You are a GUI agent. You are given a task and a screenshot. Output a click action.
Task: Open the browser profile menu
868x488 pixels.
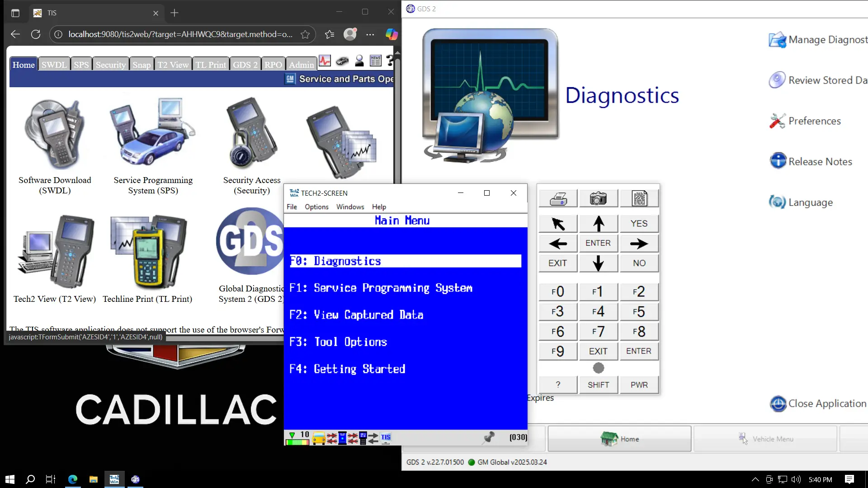[350, 34]
